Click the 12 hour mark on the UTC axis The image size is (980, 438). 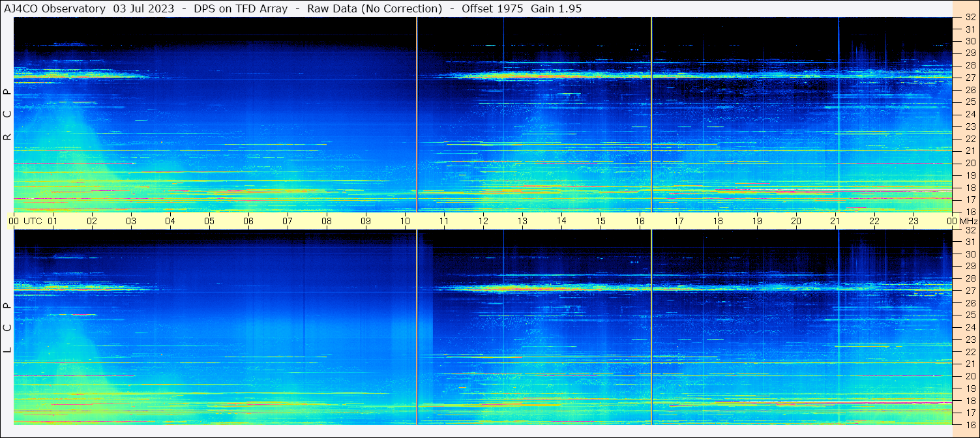[x=483, y=221]
